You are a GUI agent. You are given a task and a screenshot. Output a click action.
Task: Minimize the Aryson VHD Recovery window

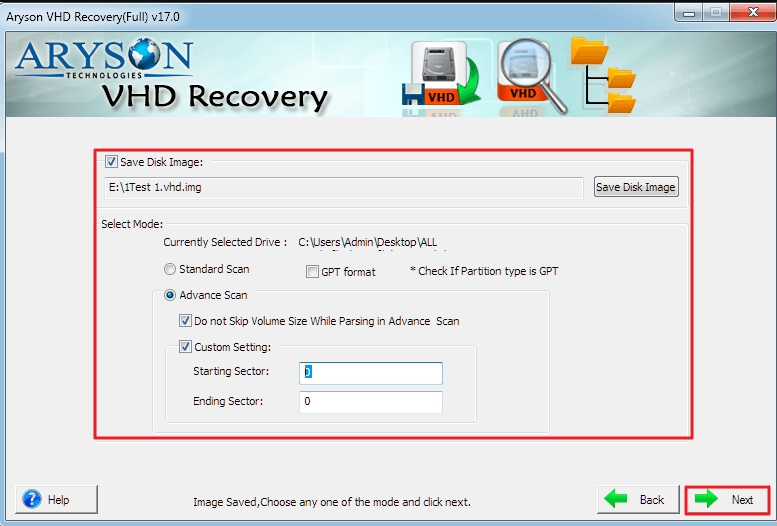689,13
